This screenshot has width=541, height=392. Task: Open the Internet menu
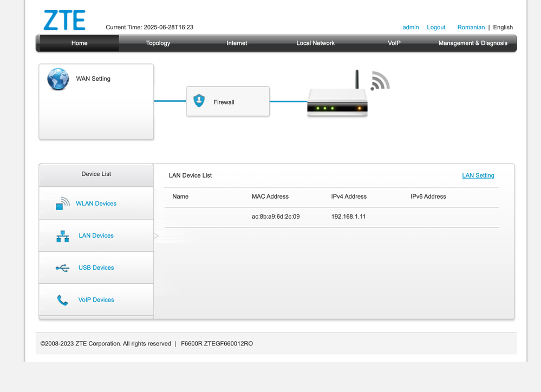click(237, 43)
